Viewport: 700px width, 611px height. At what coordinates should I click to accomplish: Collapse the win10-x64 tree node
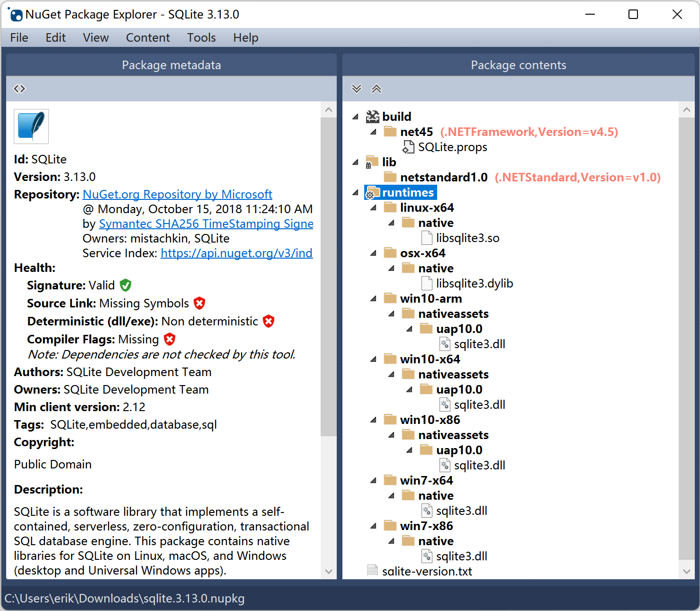[374, 359]
